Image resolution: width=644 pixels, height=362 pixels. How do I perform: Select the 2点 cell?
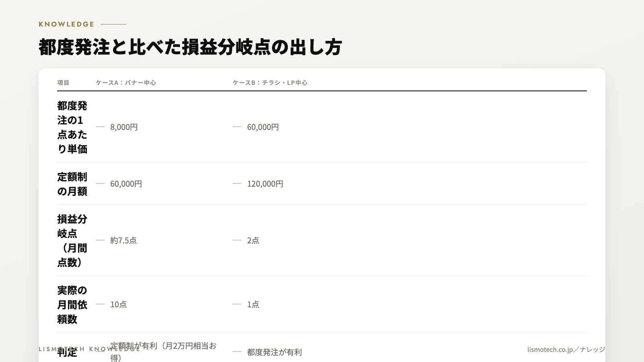(x=253, y=241)
